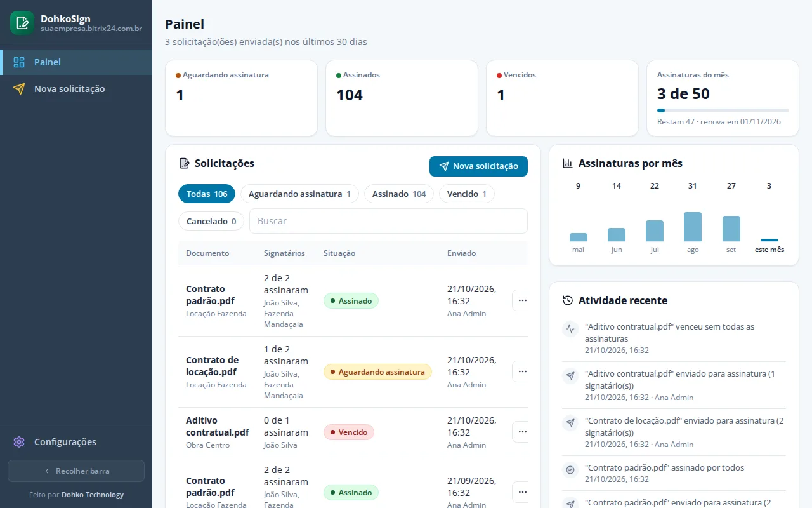Screen dimensions: 812x508
Task: Click the Vencidos summary card
Action: 562,98
